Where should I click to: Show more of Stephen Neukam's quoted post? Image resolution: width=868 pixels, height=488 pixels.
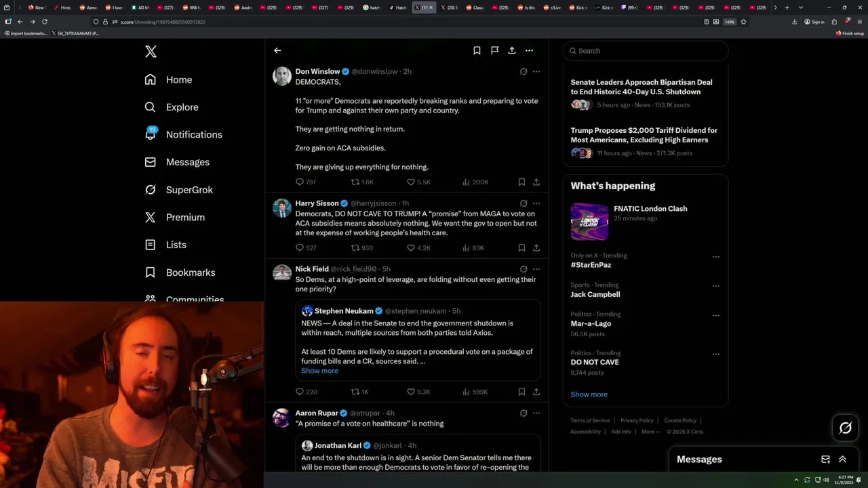tap(319, 371)
